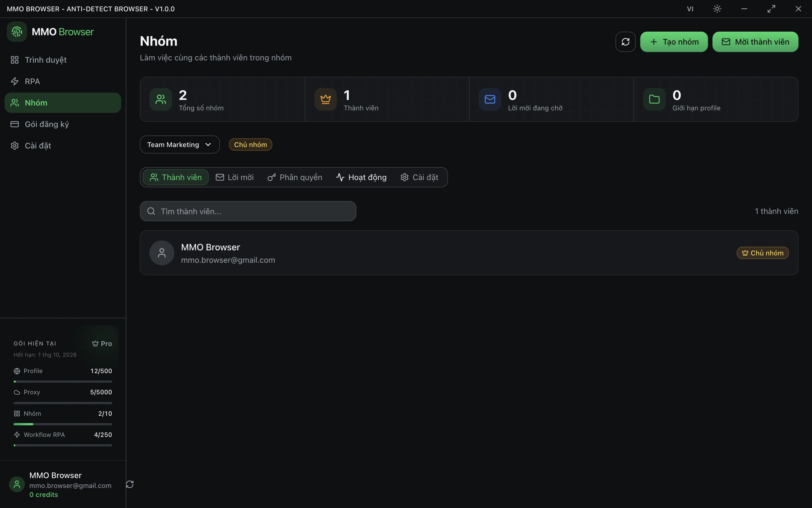Click the MMO Browser fingerprint logo
812x508 pixels.
[x=17, y=32]
